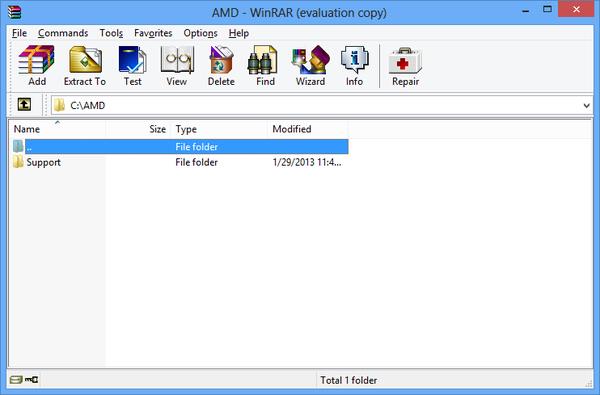Open the Tools menu

(x=111, y=33)
